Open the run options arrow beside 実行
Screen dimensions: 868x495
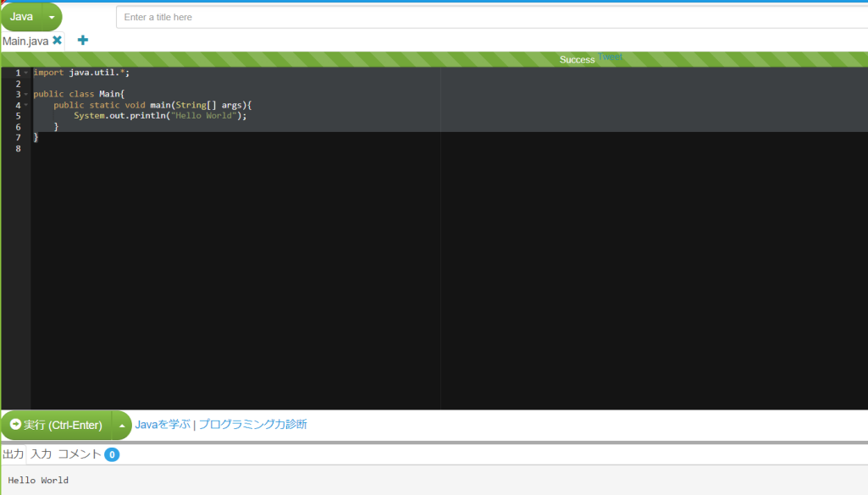[122, 426]
